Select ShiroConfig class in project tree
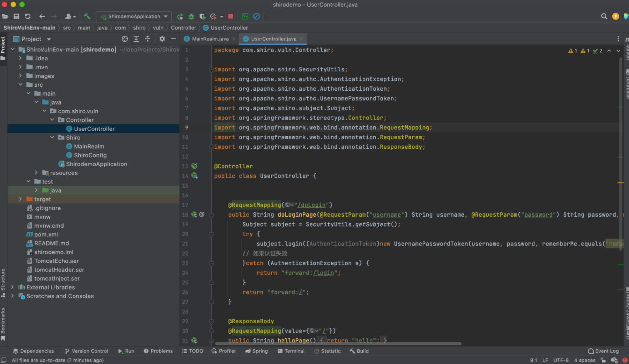Image resolution: width=629 pixels, height=364 pixels. (90, 155)
